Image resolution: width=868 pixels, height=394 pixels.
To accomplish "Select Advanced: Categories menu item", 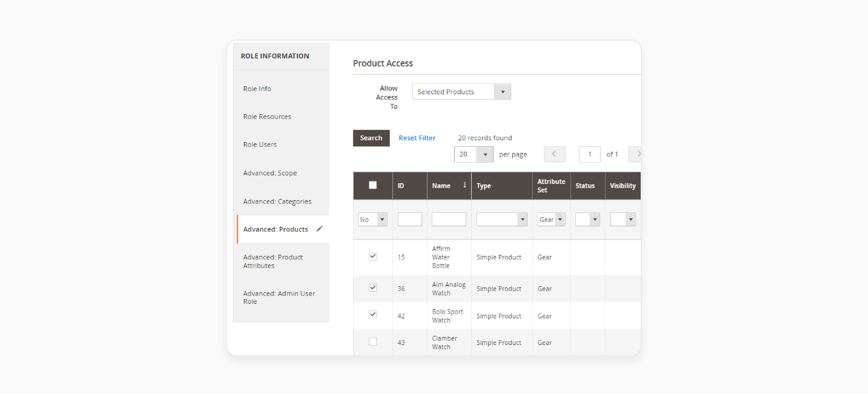I will tap(277, 201).
